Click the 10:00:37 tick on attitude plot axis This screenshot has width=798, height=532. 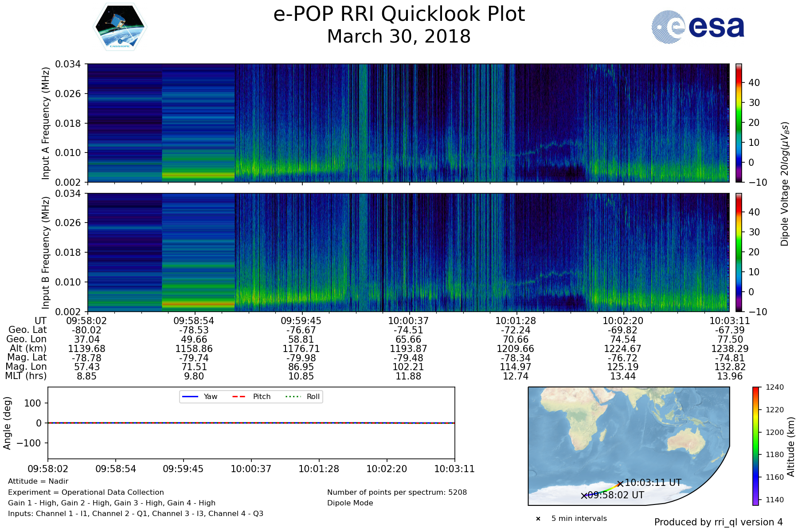coord(251,469)
